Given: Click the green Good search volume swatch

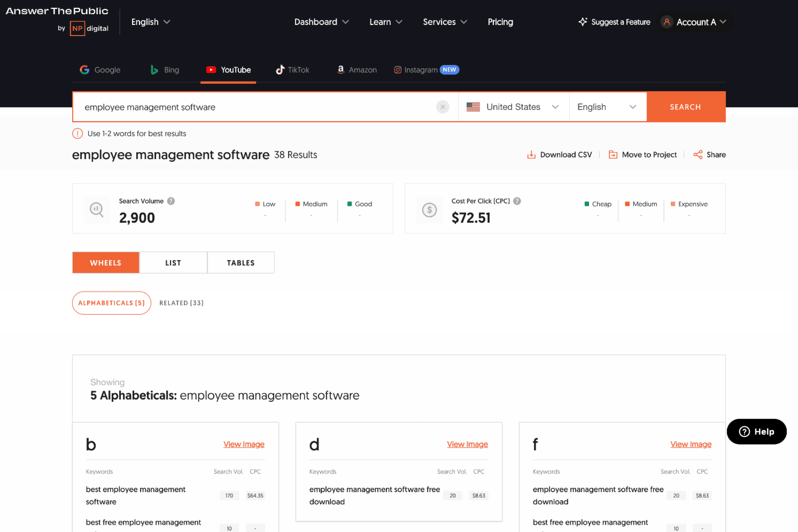Looking at the screenshot, I should pos(349,204).
